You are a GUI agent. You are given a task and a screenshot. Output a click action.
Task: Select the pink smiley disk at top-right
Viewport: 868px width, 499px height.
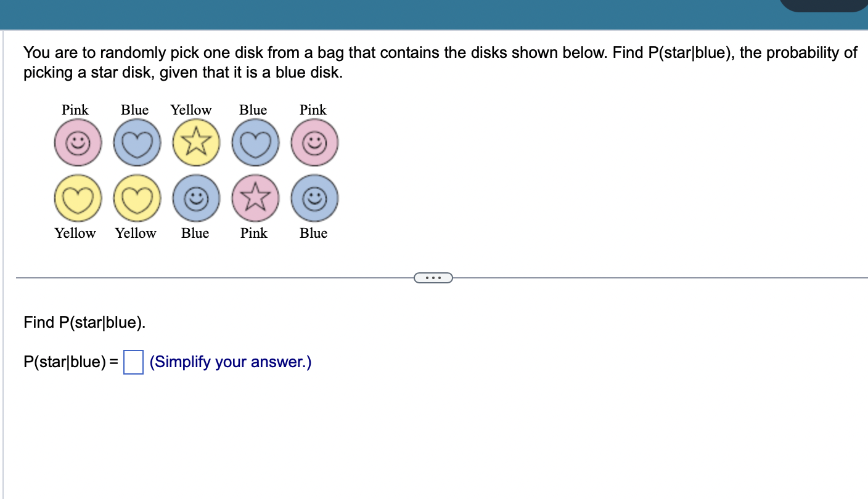click(x=314, y=142)
